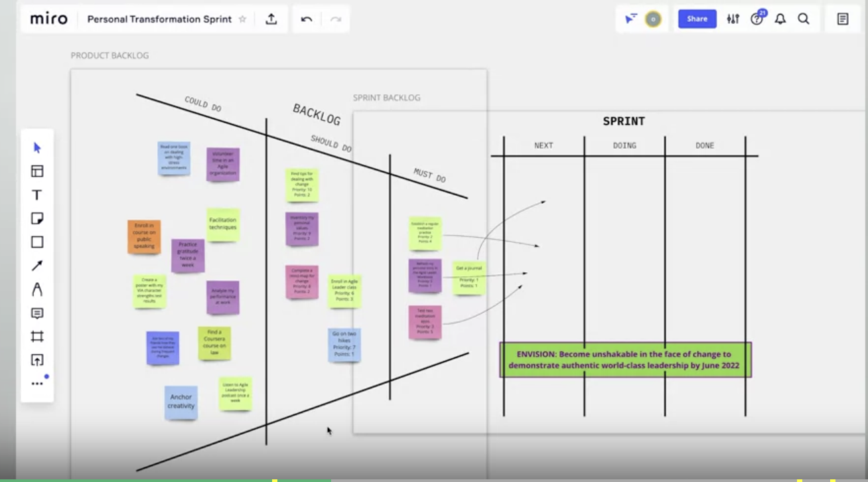Image resolution: width=868 pixels, height=482 pixels.
Task: Click the Upload tool icon
Action: tap(37, 361)
